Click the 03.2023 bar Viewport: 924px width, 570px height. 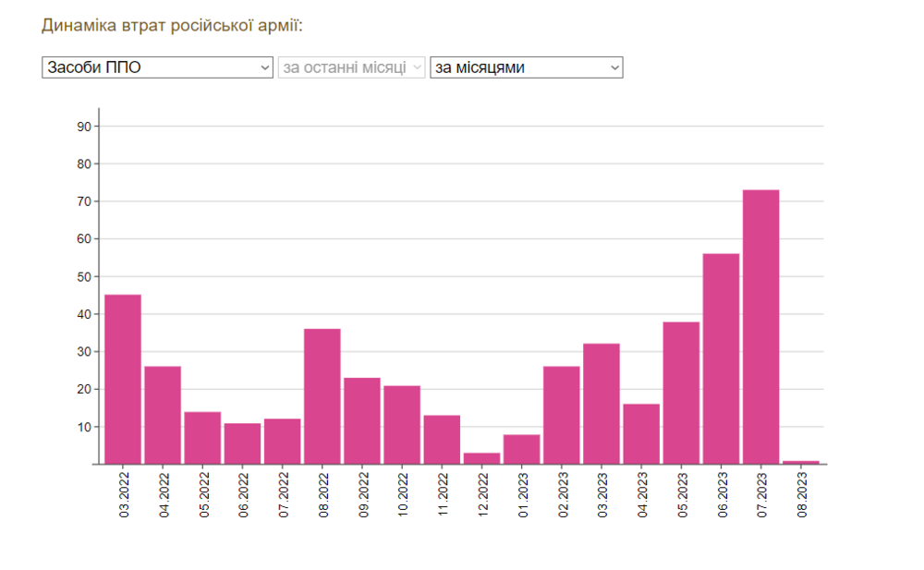tap(602, 404)
